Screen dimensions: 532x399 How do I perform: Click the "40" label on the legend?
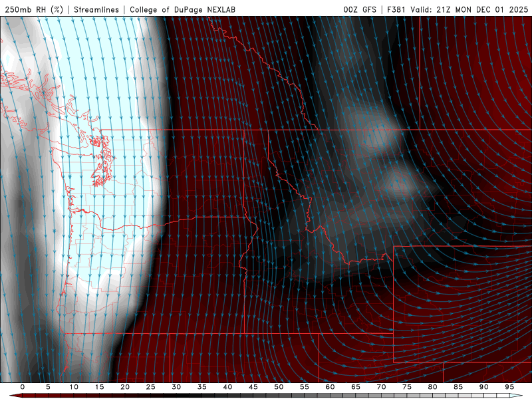tap(227, 387)
